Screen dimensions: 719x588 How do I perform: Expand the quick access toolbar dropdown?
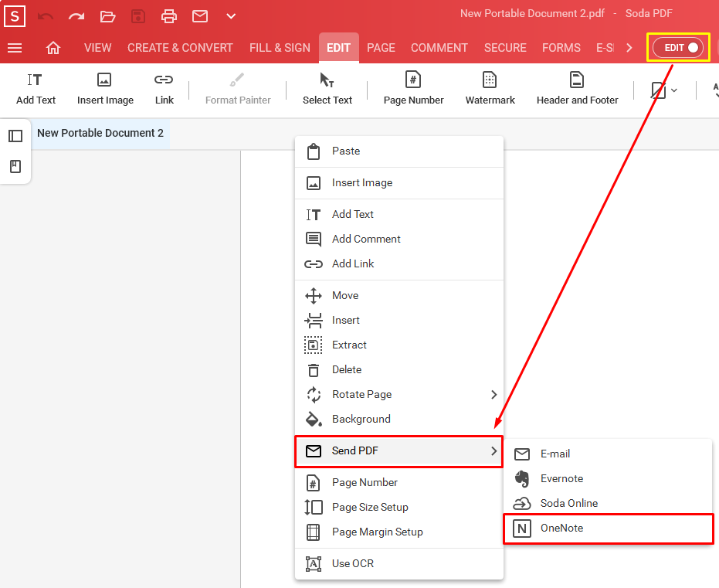[x=231, y=17]
